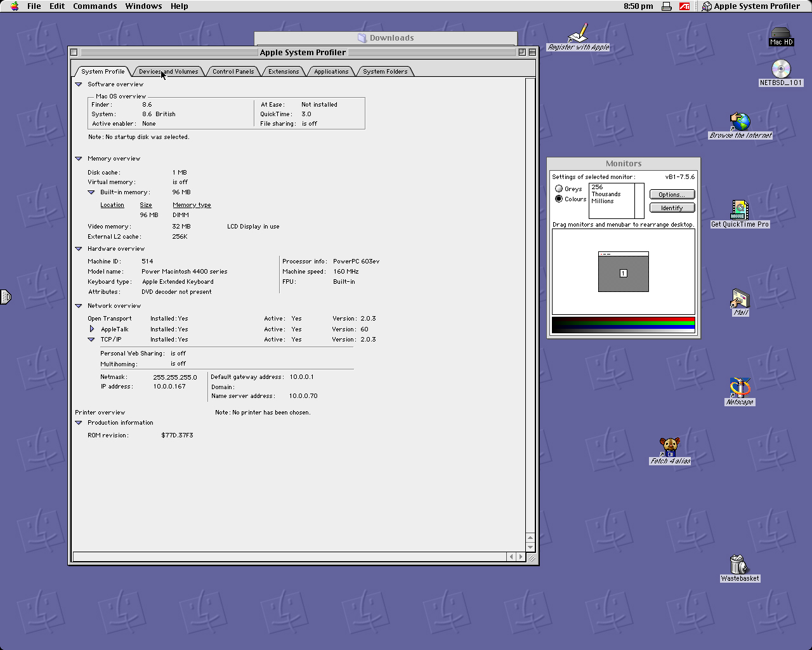Select Millions in colour depth list
Screen dimensions: 812x650
(603, 201)
